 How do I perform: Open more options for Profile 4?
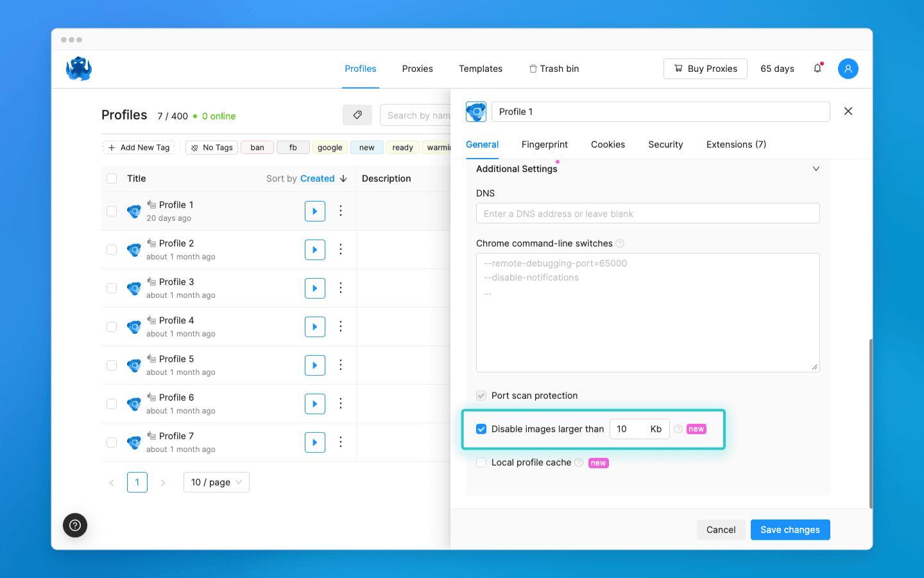(341, 326)
